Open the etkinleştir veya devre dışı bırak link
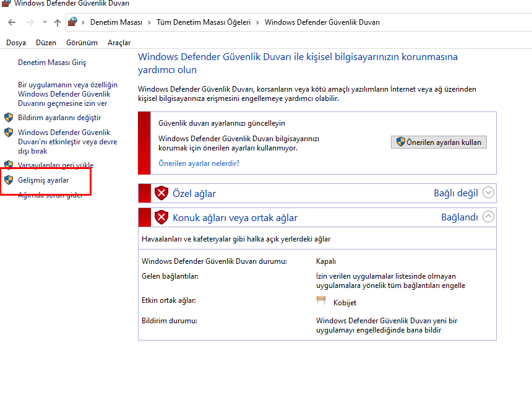 pyautogui.click(x=67, y=142)
